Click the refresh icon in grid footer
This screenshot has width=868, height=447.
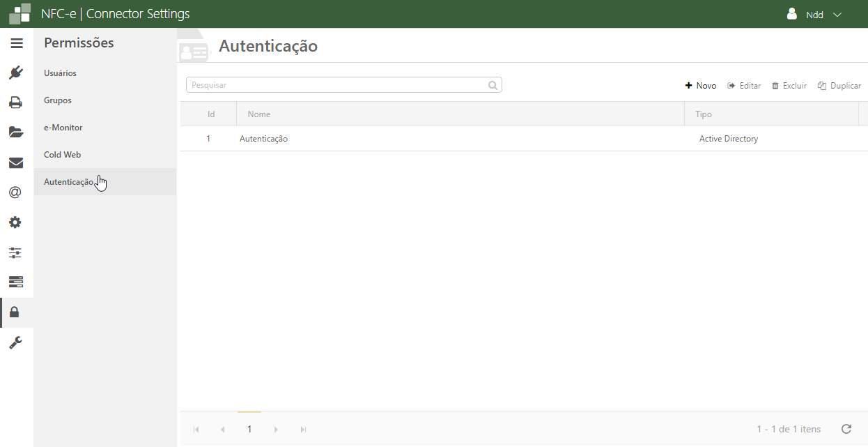click(846, 429)
